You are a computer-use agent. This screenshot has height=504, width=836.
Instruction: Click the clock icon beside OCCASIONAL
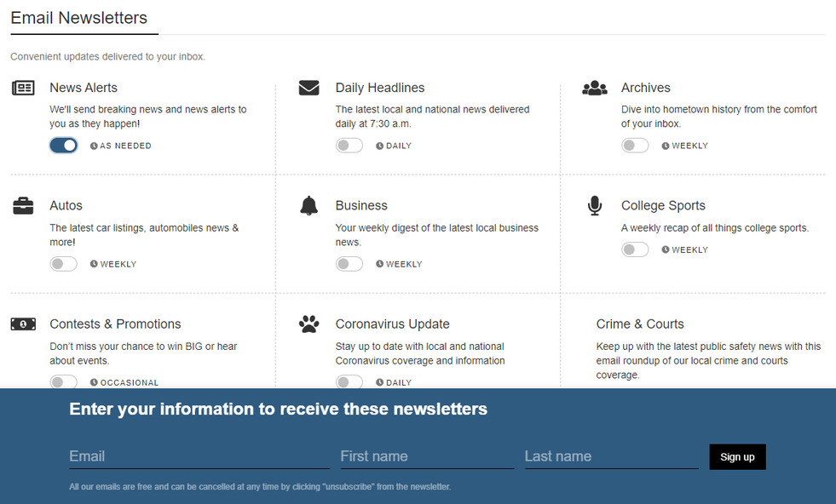(x=94, y=382)
